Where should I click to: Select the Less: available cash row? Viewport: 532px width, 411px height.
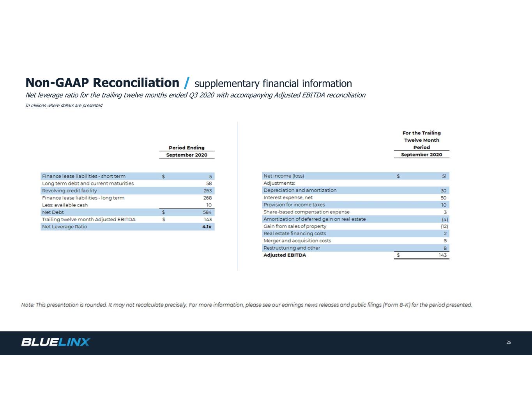(x=65, y=205)
